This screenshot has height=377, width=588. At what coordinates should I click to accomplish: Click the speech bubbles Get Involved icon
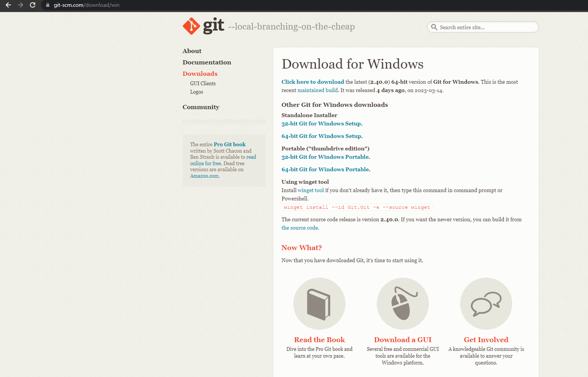(x=486, y=303)
